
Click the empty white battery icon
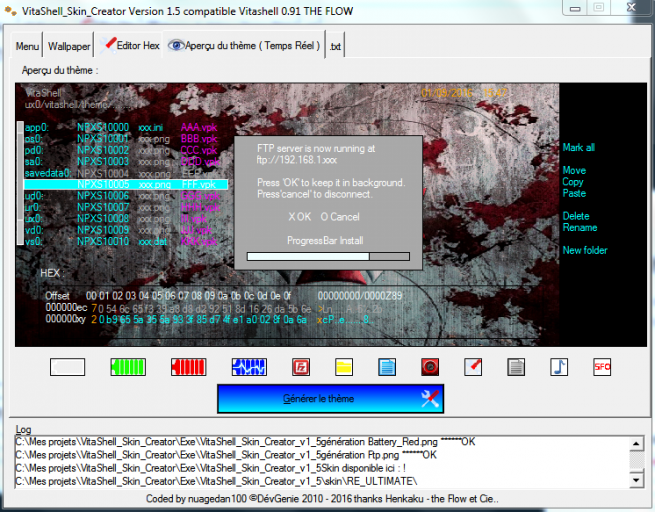pos(68,367)
